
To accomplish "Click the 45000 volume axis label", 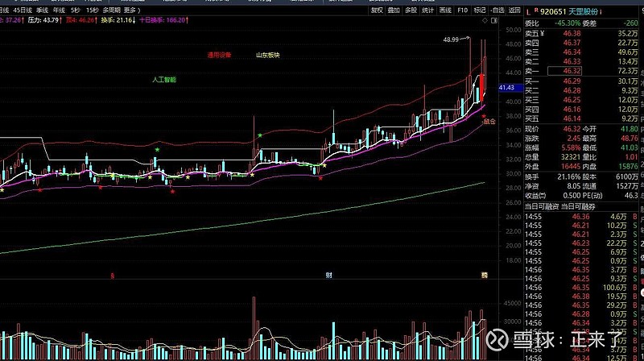I will [513, 303].
